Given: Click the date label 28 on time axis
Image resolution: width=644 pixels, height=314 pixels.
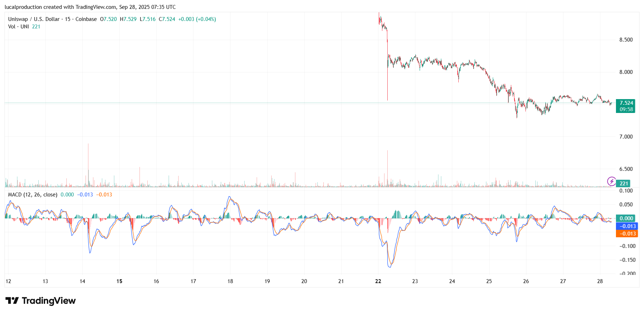Looking at the screenshot, I should tap(600, 281).
